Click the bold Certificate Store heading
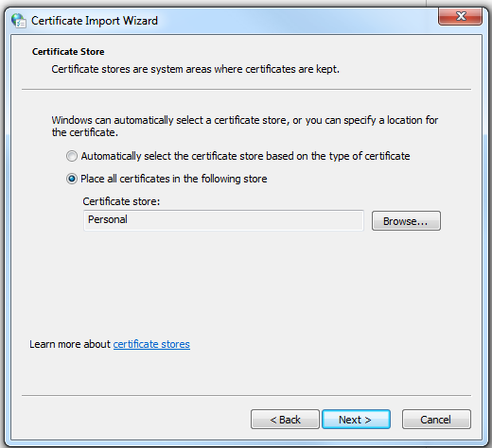Viewport: 492px width, 448px height. tap(68, 52)
